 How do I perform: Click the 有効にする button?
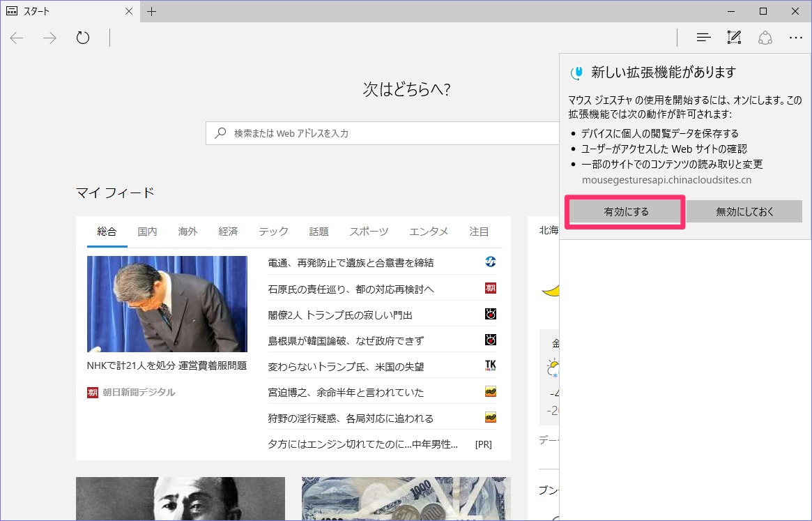point(626,211)
